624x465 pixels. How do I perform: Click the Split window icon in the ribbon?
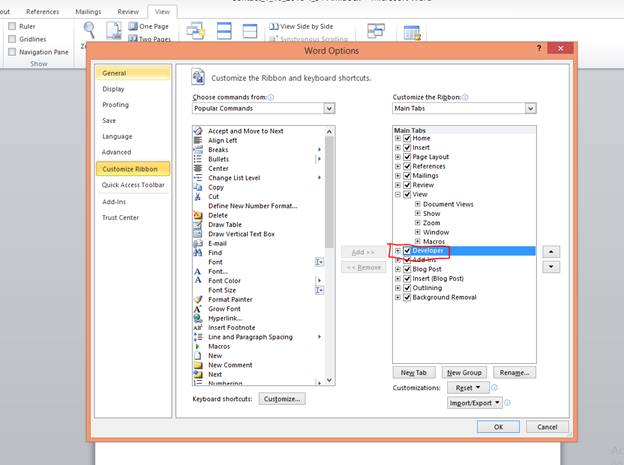[250, 31]
